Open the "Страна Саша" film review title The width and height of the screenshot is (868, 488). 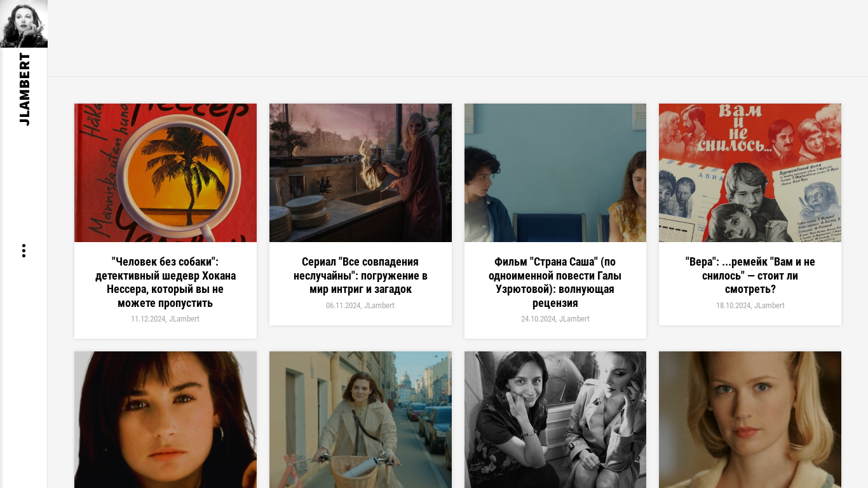[x=555, y=282]
